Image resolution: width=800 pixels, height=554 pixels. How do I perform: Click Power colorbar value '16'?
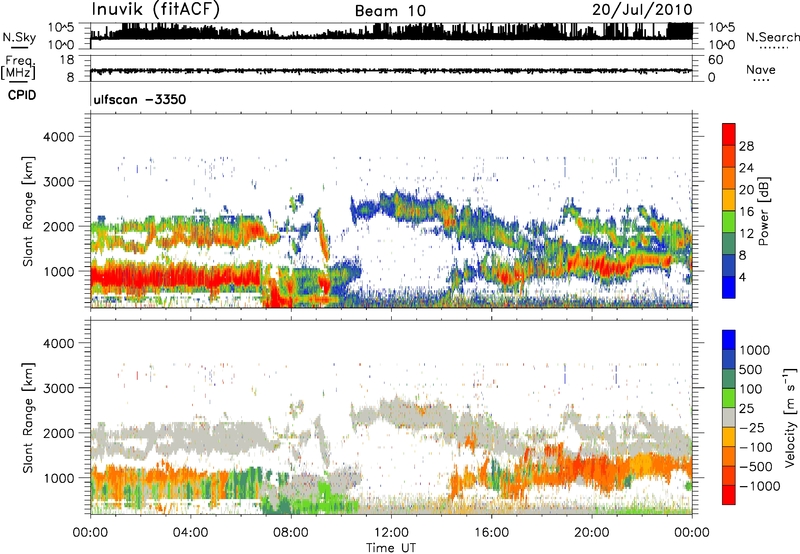coord(746,212)
